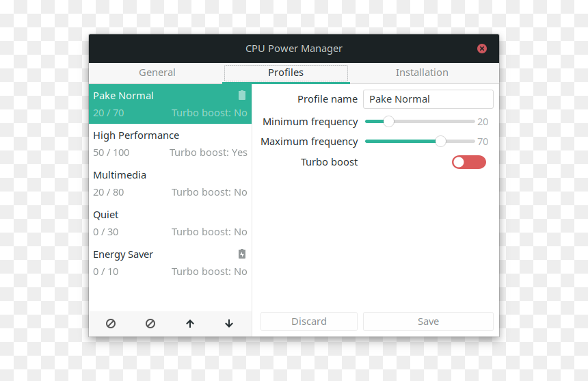Click the maximum frequency value "70" beside slider
The height and width of the screenshot is (381, 588).
click(483, 142)
